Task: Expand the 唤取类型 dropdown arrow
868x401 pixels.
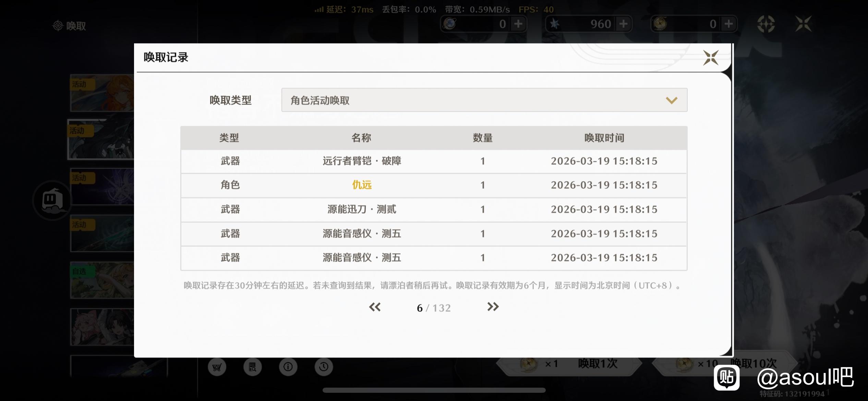Action: (671, 100)
